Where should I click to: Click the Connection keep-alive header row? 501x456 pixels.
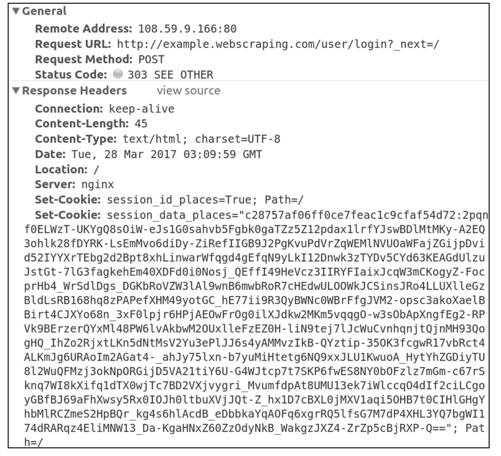pyautogui.click(x=105, y=109)
